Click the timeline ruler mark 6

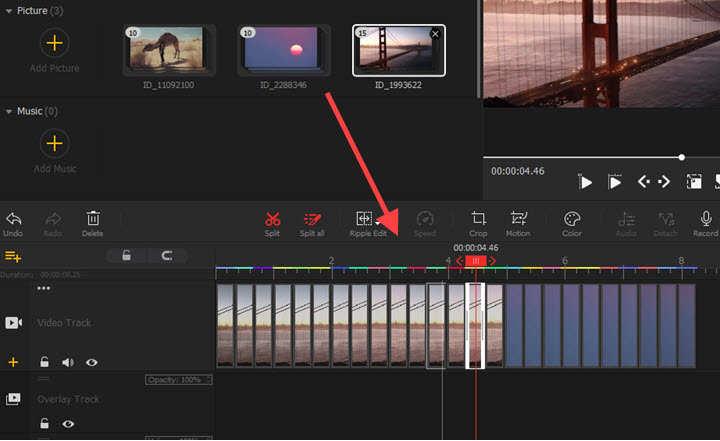[x=565, y=260]
